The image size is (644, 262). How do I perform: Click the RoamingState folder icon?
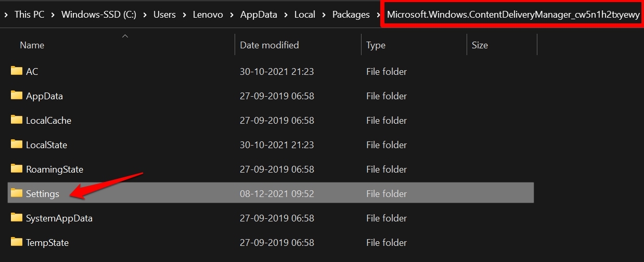(x=17, y=169)
